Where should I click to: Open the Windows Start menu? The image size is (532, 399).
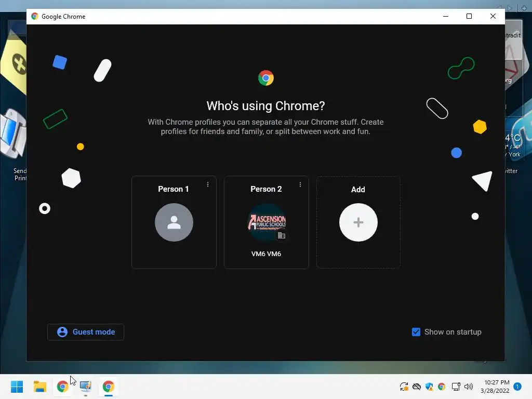tap(17, 387)
